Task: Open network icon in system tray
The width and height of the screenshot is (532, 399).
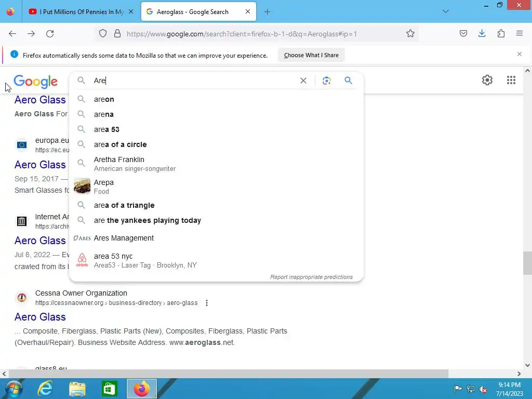Action: 470,389
